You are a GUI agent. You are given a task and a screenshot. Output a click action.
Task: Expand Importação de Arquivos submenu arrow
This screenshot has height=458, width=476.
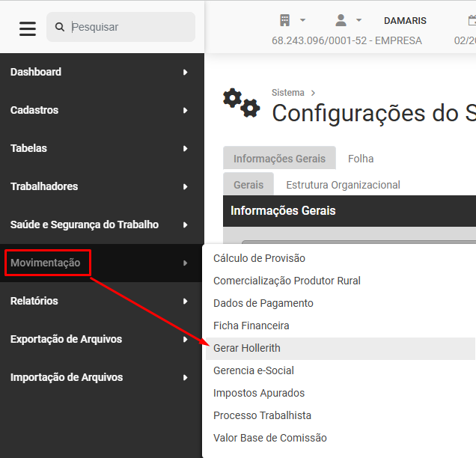(185, 378)
